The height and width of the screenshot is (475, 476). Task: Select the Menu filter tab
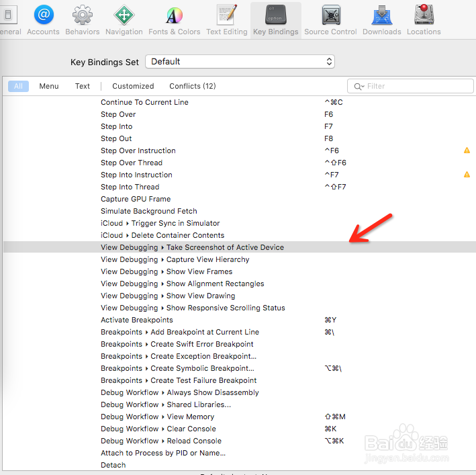[49, 86]
